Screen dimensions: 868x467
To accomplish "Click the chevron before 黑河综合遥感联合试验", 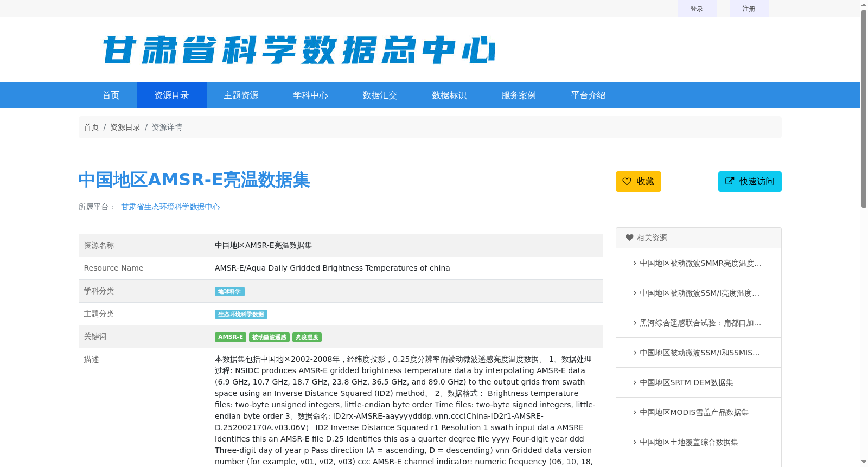I will 635,323.
